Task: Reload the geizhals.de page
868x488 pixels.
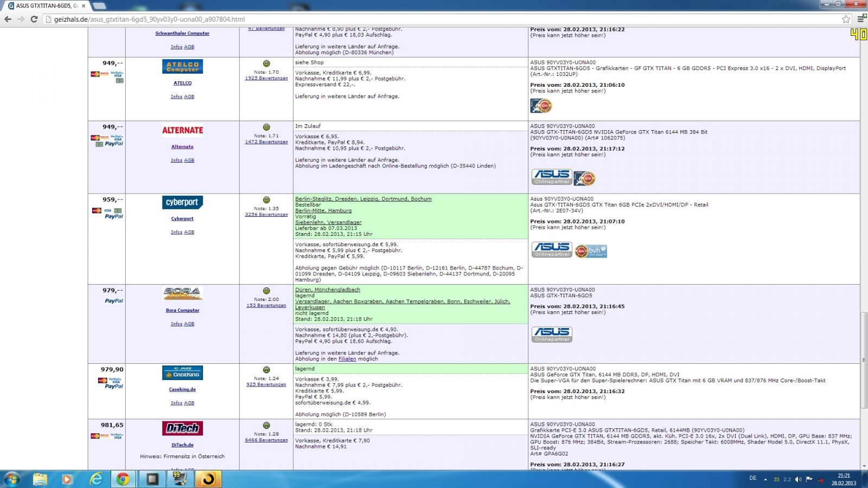Action: click(34, 19)
